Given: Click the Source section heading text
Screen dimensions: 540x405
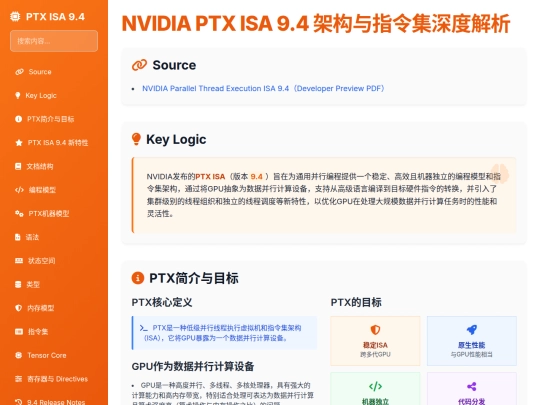Looking at the screenshot, I should click(174, 65).
